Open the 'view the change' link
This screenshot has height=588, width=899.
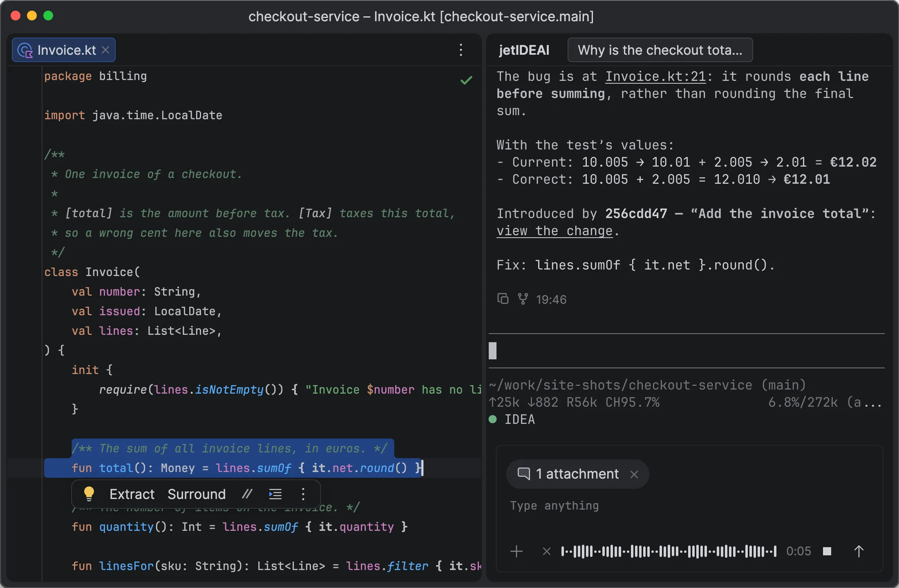click(555, 231)
